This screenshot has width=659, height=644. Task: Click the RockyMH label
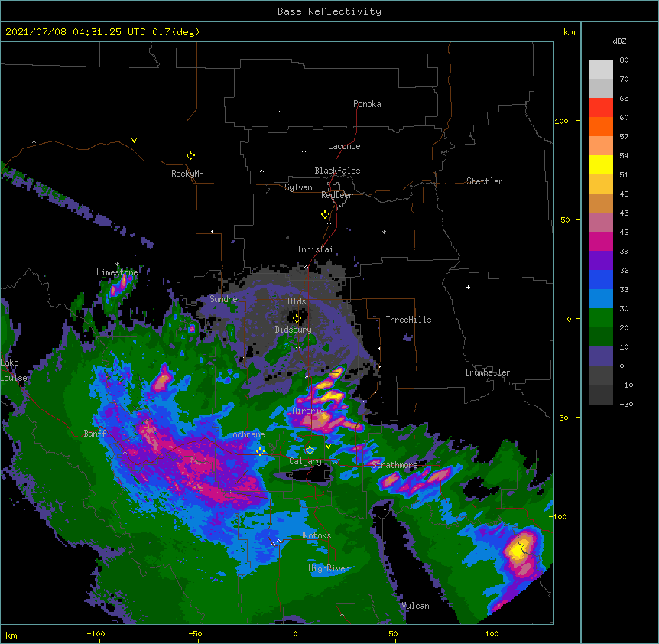pyautogui.click(x=187, y=174)
